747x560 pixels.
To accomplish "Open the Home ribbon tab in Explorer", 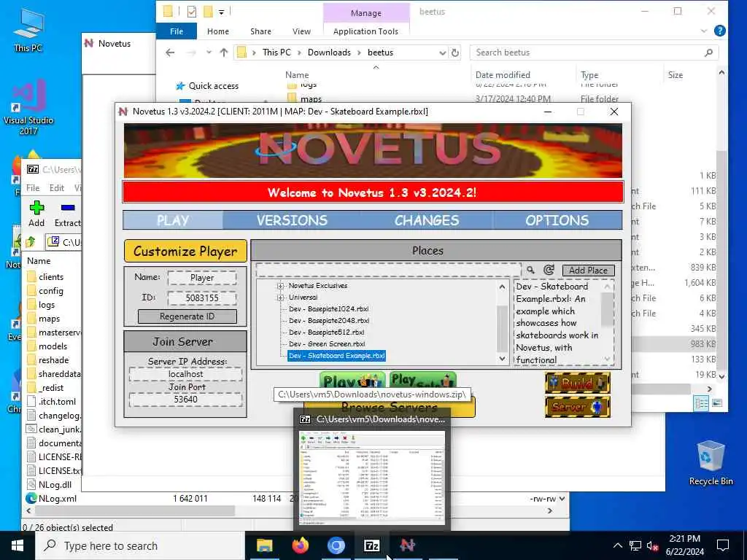I will point(218,31).
